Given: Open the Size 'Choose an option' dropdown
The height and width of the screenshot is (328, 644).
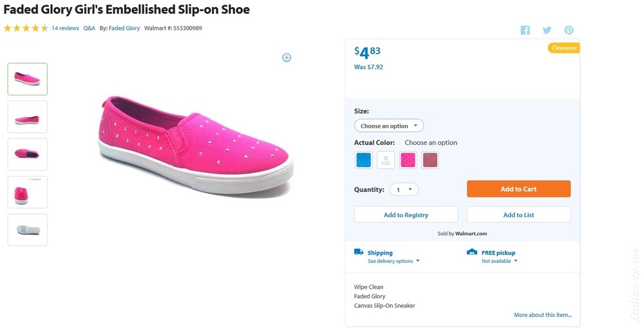Looking at the screenshot, I should (x=389, y=126).
